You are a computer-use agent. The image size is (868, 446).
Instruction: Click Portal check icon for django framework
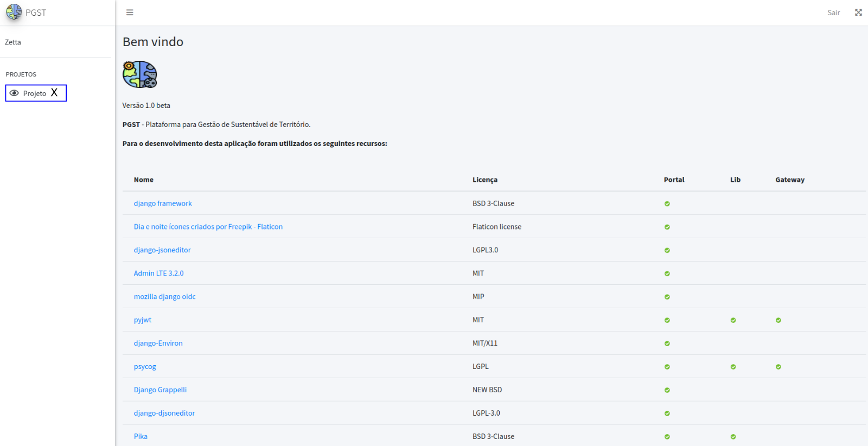point(667,204)
